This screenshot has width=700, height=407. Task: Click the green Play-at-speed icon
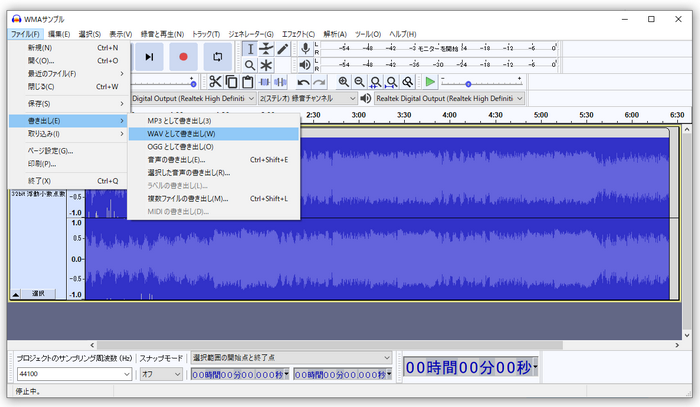[x=430, y=82]
